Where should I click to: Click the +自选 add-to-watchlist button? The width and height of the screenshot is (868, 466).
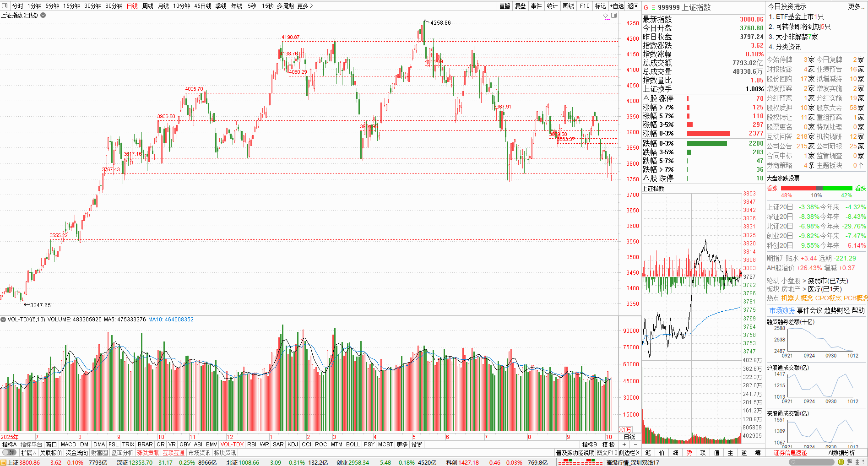click(617, 6)
